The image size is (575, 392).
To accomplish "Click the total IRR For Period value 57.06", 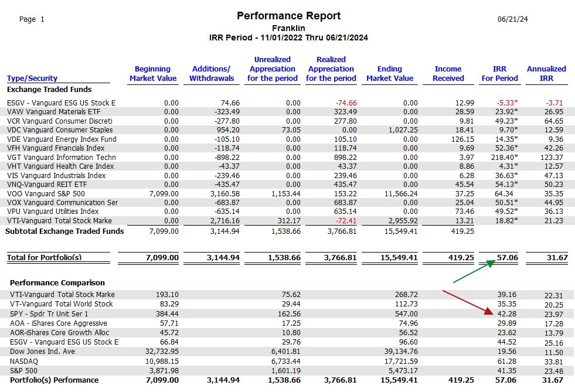I will point(508,257).
